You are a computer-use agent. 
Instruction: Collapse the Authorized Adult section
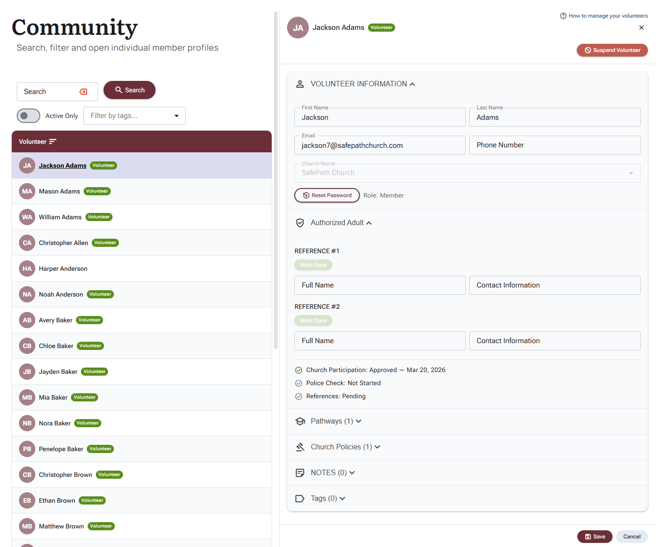coord(369,223)
